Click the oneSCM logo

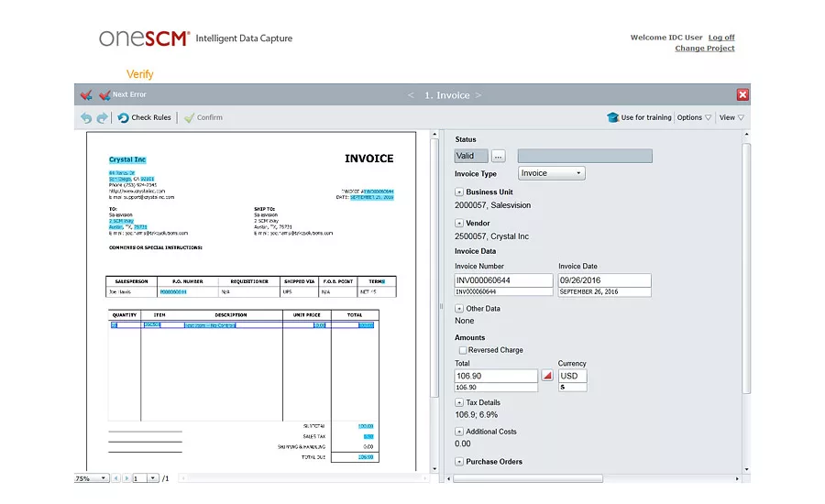145,38
